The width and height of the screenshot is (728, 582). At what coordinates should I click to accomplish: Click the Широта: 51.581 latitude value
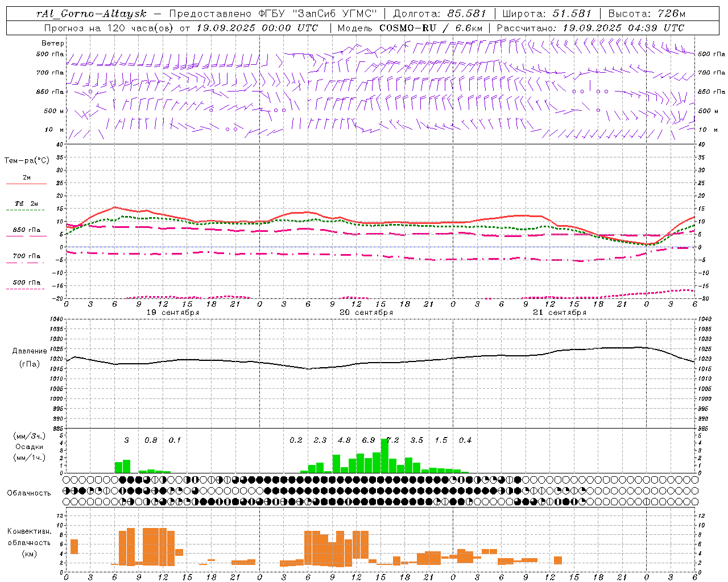547,14
